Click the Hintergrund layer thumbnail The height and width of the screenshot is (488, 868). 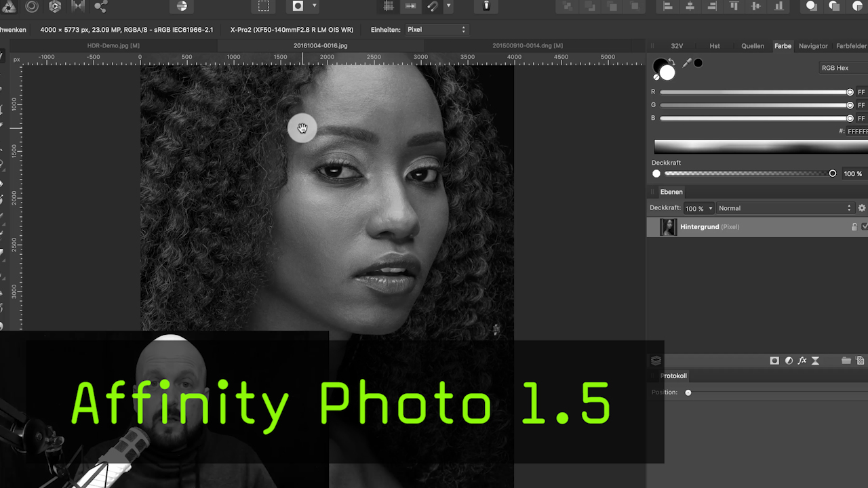668,226
